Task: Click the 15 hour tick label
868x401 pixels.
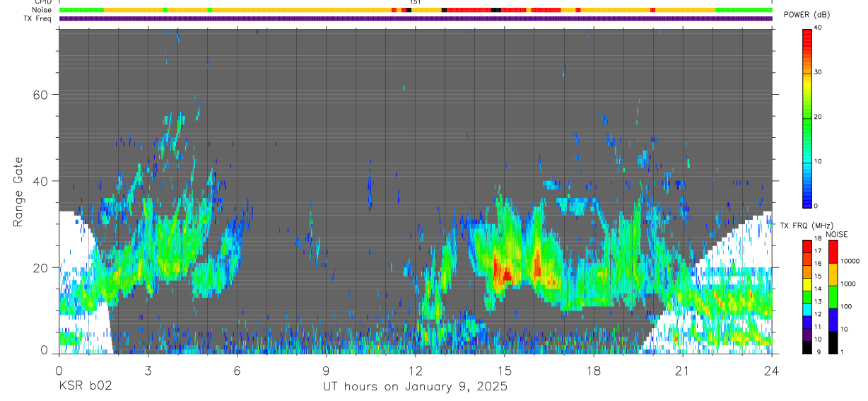Action: [x=504, y=370]
